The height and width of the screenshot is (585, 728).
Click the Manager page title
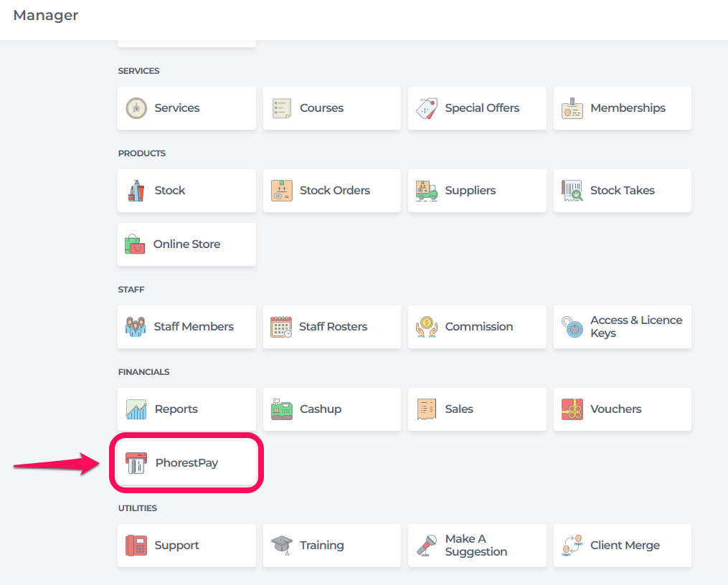click(45, 15)
